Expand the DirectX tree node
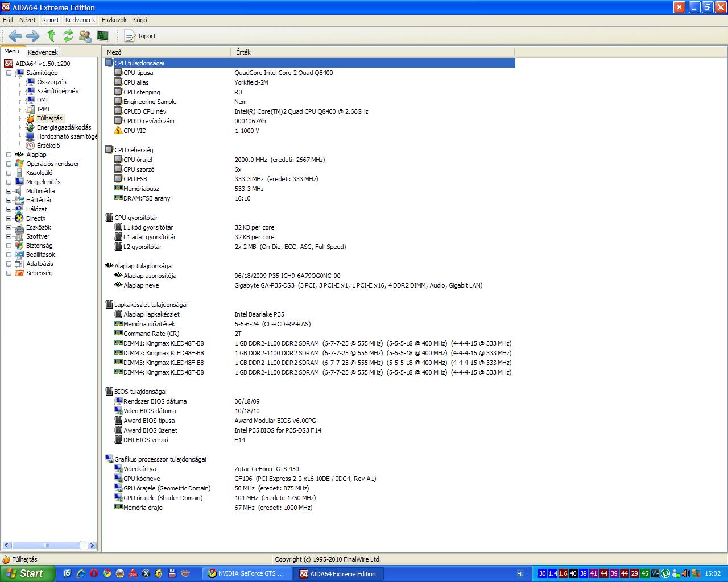The height and width of the screenshot is (582, 728). (x=9, y=218)
